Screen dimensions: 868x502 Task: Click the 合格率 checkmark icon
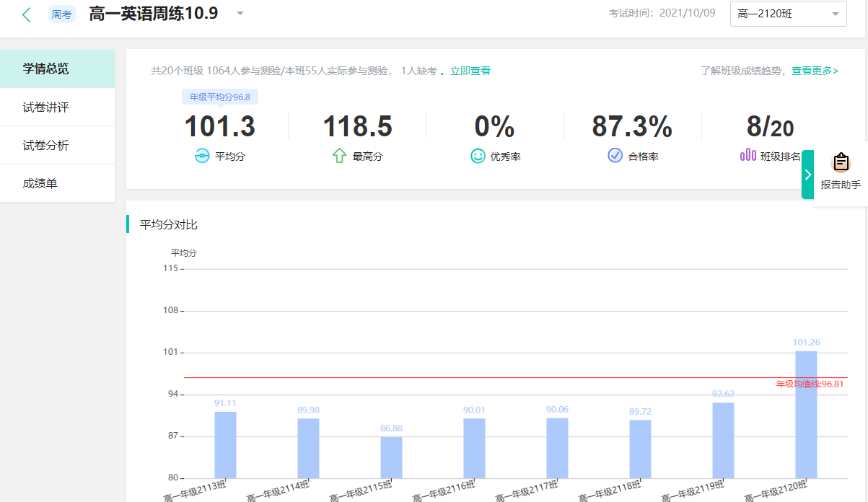tap(615, 156)
